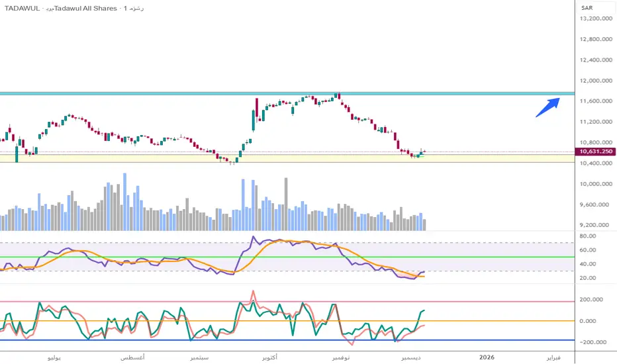Click the green RSI midline at 50
The image size is (617, 364).
[132, 257]
